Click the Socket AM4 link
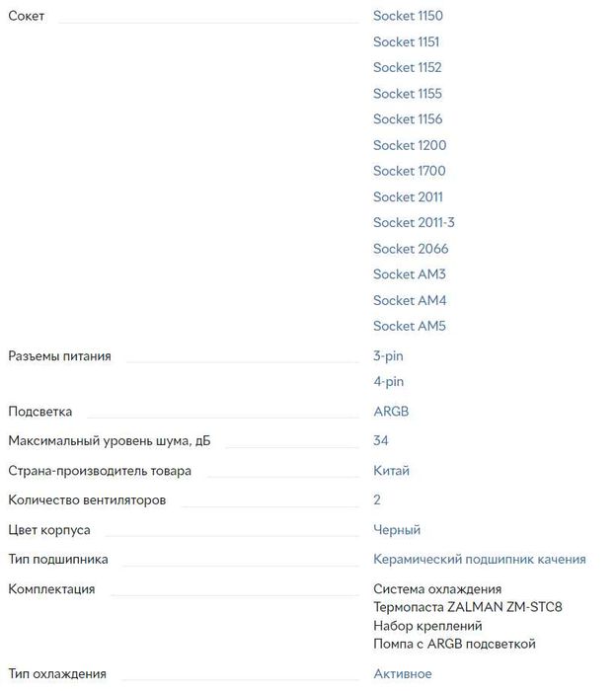The height and width of the screenshot is (691, 616). point(410,300)
